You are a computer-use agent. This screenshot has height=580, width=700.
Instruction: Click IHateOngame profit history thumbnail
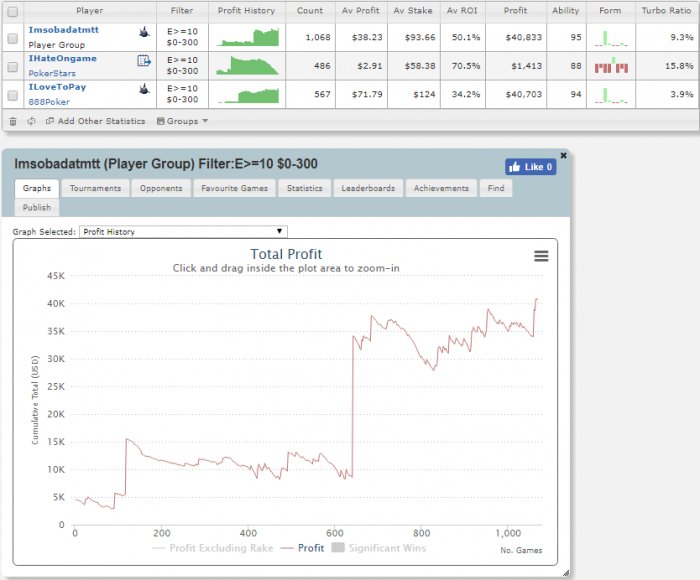[x=247, y=65]
